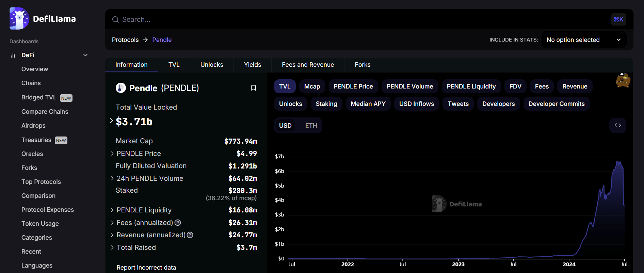Open Top Protocols in sidebar
This screenshot has height=273, width=644.
click(41, 182)
